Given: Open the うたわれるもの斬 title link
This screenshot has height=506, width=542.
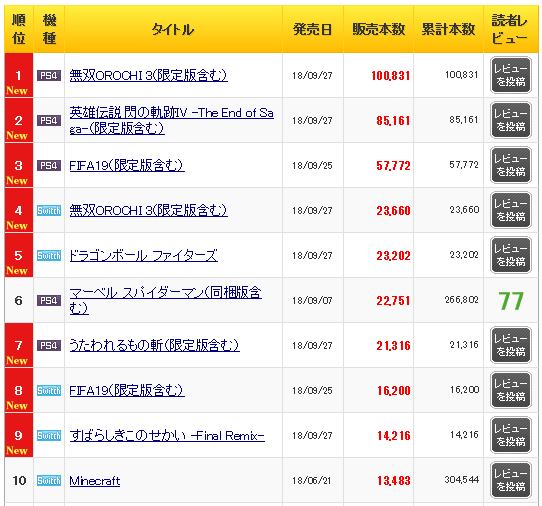Looking at the screenshot, I should tap(154, 345).
